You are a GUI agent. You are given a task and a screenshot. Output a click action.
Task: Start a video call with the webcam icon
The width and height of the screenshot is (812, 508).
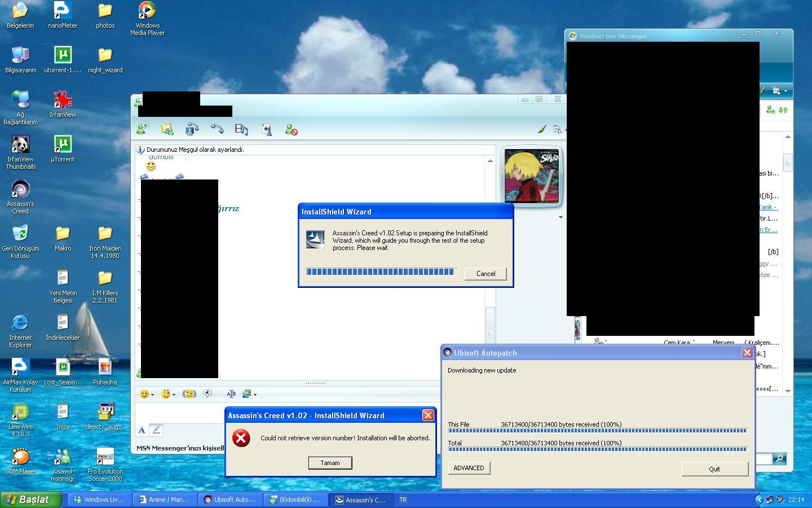[192, 129]
